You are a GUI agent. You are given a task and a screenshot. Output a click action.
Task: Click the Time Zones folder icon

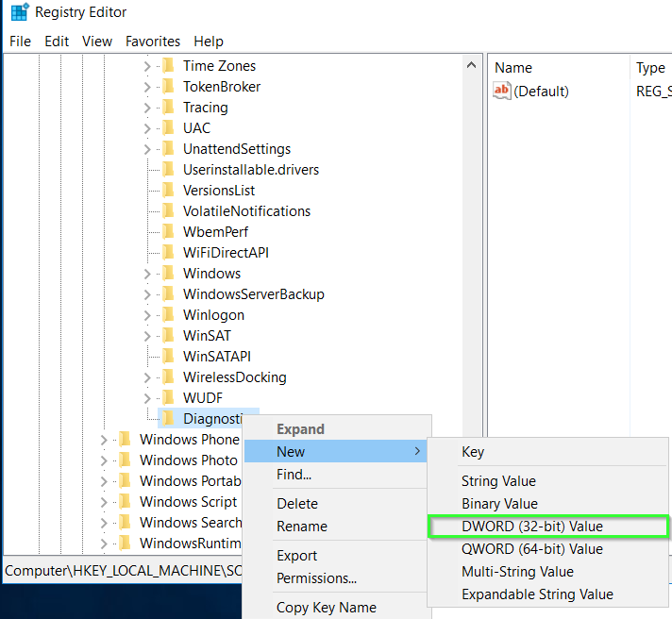(168, 66)
